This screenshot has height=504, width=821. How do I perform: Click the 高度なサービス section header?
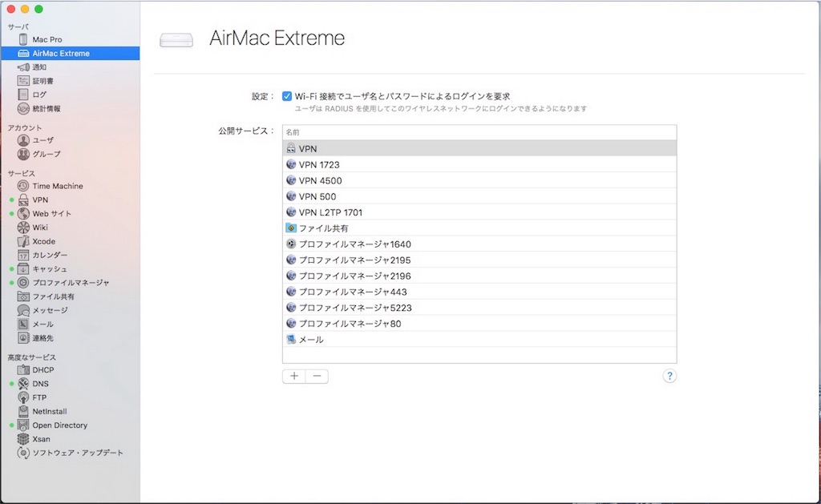tap(31, 357)
